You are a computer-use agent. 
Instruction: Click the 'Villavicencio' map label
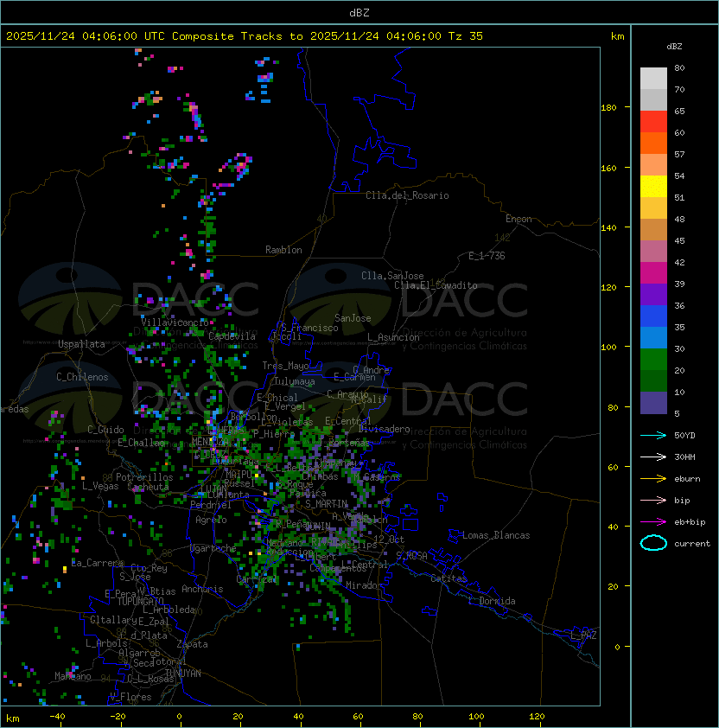tap(175, 322)
